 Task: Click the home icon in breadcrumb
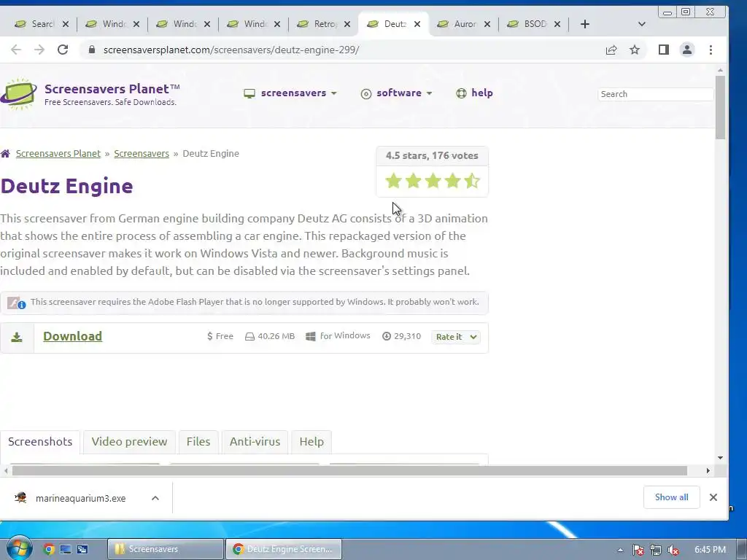point(5,153)
